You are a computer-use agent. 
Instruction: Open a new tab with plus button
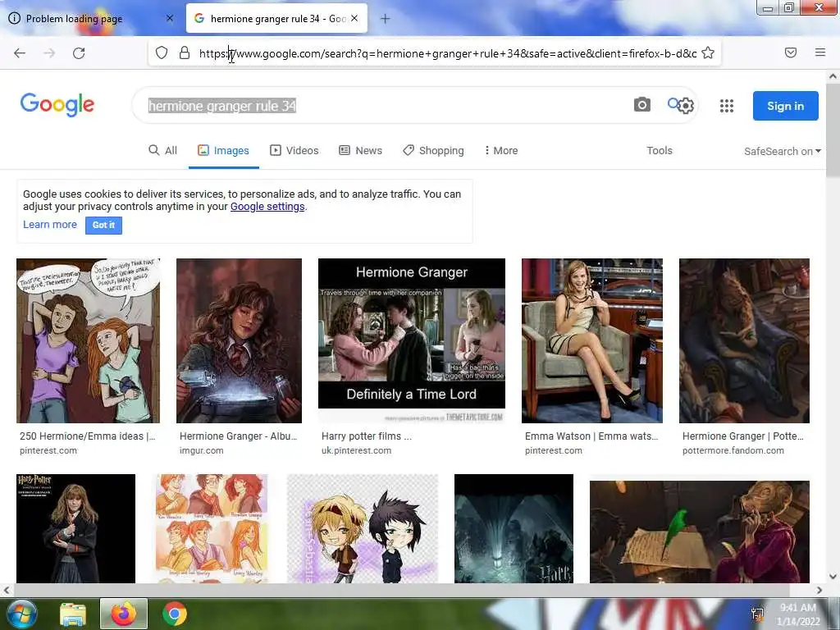coord(385,19)
